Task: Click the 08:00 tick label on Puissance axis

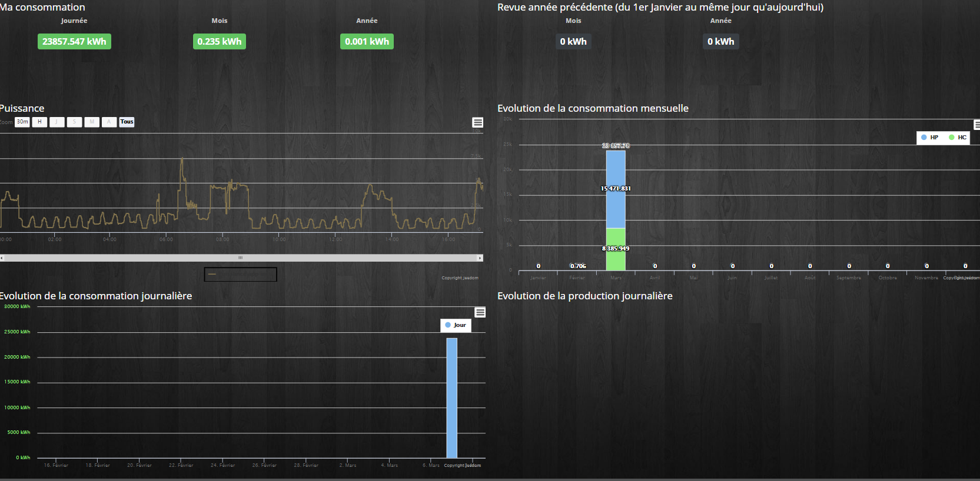Action: (222, 239)
